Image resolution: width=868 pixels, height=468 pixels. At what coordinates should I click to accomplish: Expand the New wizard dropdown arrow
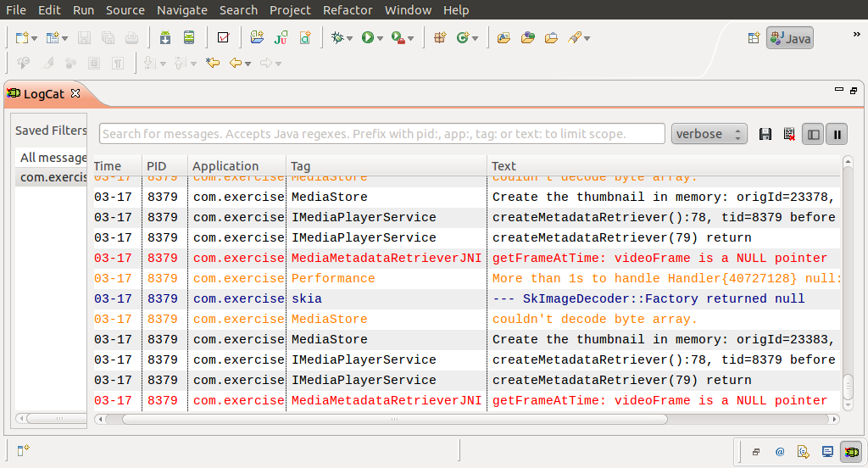tap(34, 38)
